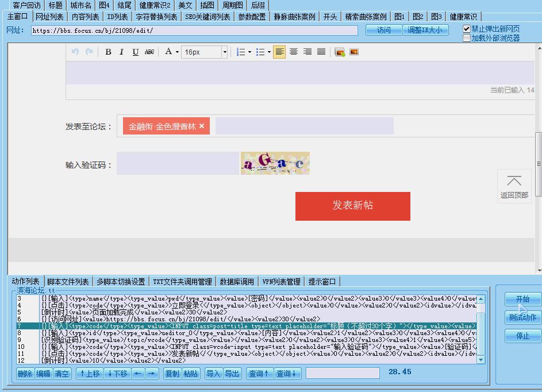Select action row 9 识别验证码

point(247,340)
